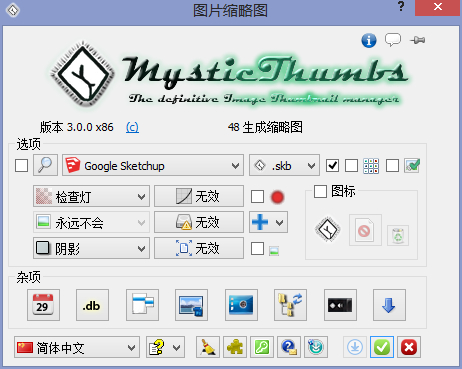462x369 pixels.
Task: Click the folder sync arrows icon button
Action: pos(290,305)
